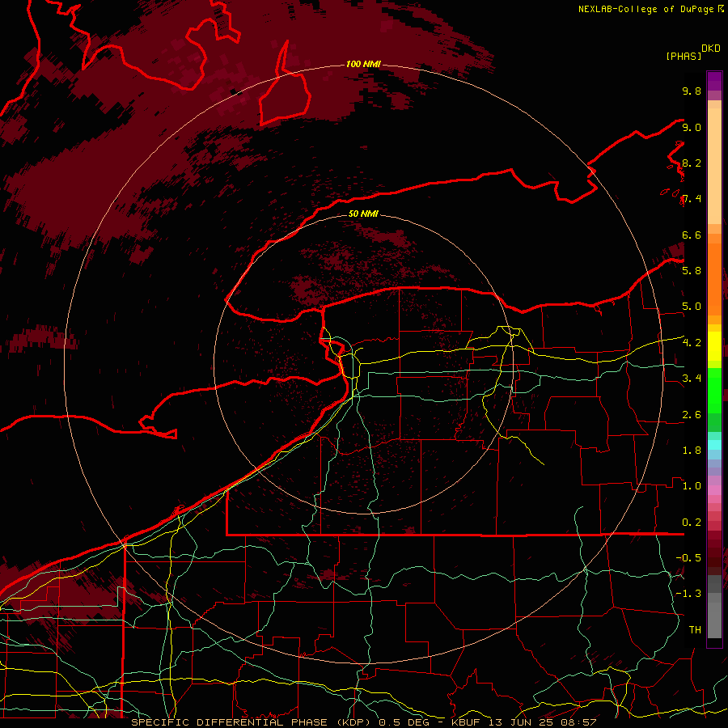Click the -0.5 scale value

pos(688,558)
